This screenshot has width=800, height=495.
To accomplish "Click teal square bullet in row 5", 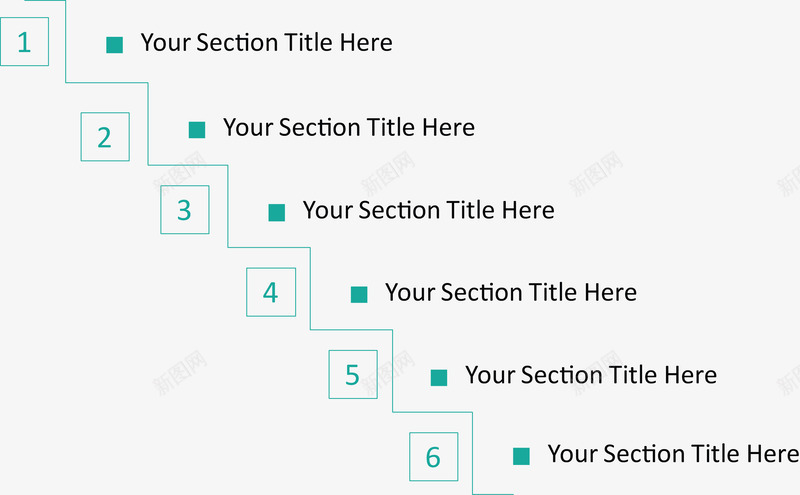I will coord(439,377).
